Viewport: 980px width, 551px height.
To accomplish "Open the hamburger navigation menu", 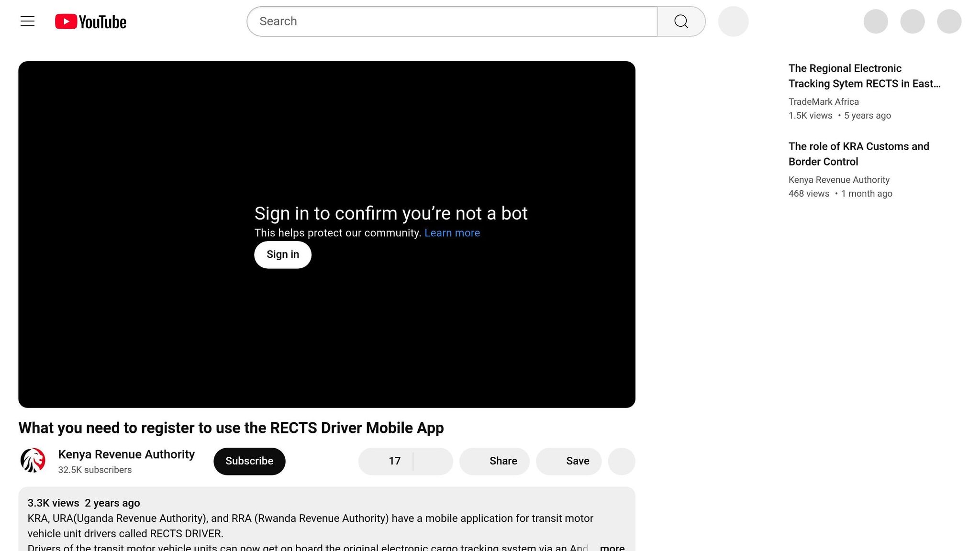I will [x=27, y=21].
